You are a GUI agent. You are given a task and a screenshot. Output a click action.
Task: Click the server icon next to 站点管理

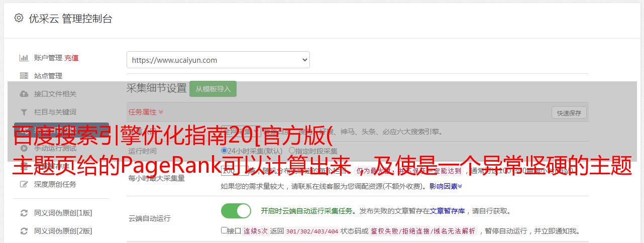pos(24,76)
